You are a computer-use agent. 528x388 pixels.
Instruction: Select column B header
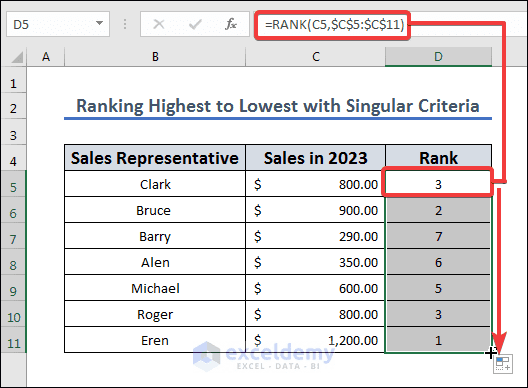click(155, 57)
